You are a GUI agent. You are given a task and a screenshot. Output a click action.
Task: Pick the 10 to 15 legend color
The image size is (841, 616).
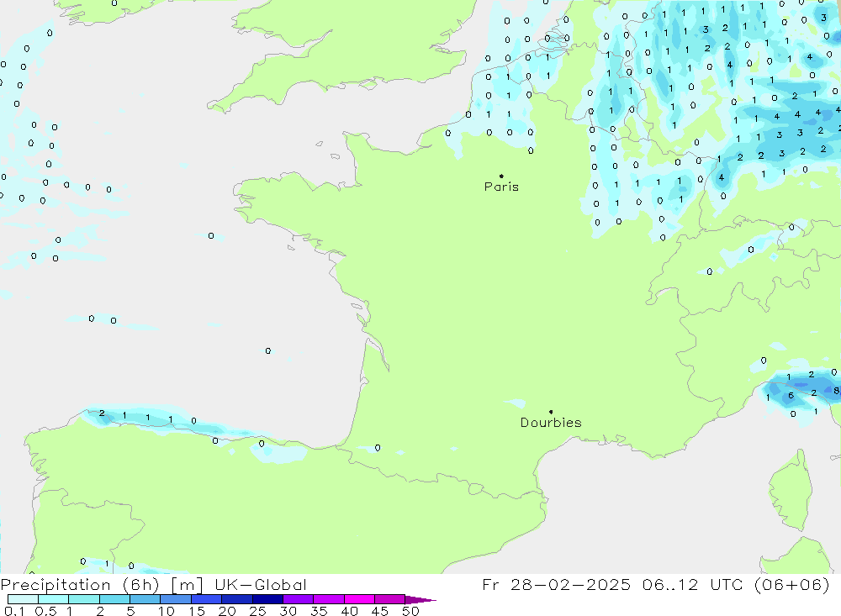[176, 599]
